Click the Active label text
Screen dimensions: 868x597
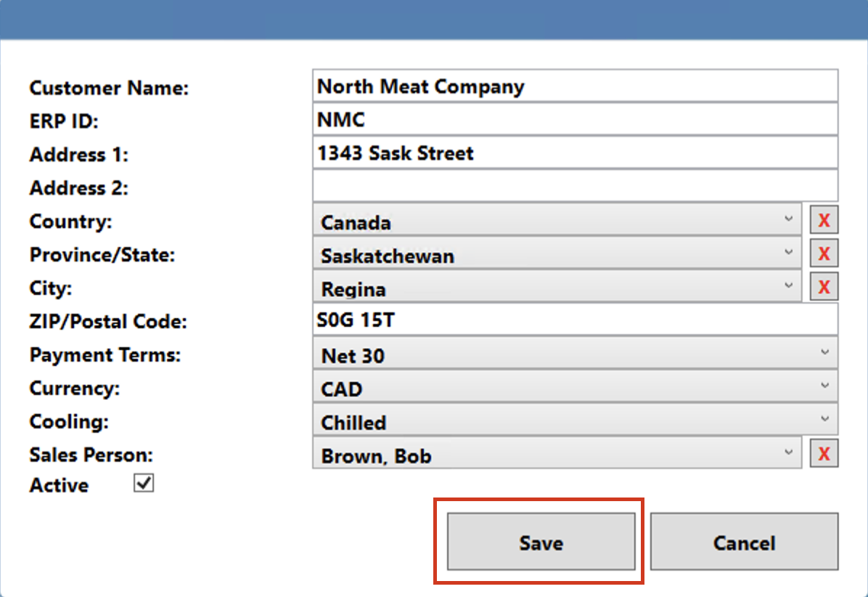[x=59, y=485]
